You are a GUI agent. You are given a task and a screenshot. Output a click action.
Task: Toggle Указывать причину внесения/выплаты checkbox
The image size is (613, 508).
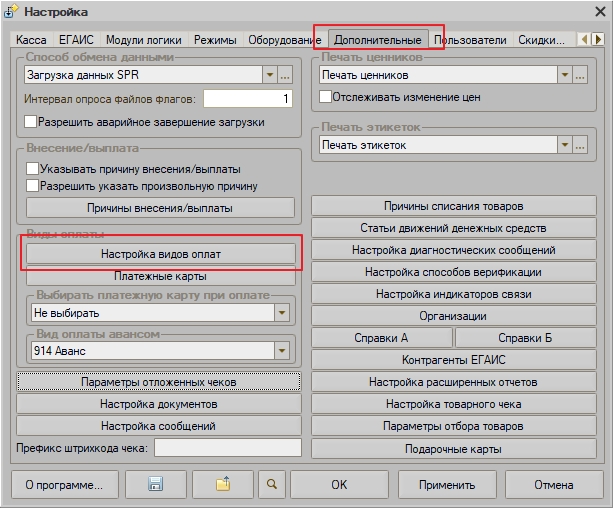(33, 169)
